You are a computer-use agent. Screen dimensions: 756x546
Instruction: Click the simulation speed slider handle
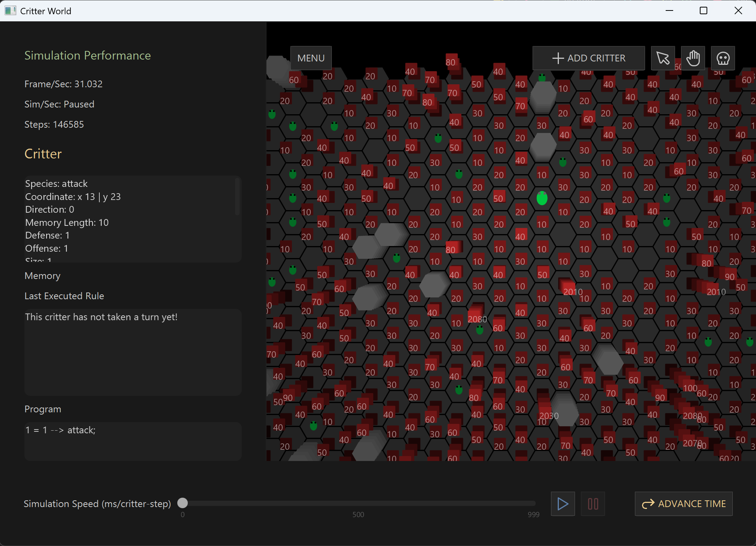click(183, 503)
